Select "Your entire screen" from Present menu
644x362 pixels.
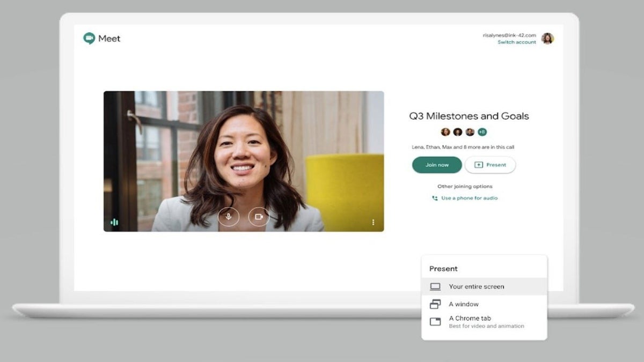coord(476,287)
